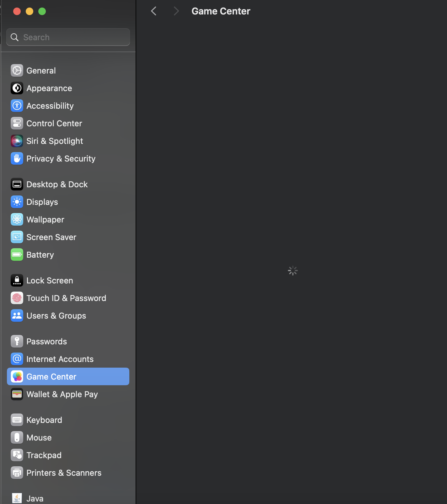This screenshot has height=504, width=447.
Task: Select Touch ID & Password label
Action: [66, 298]
